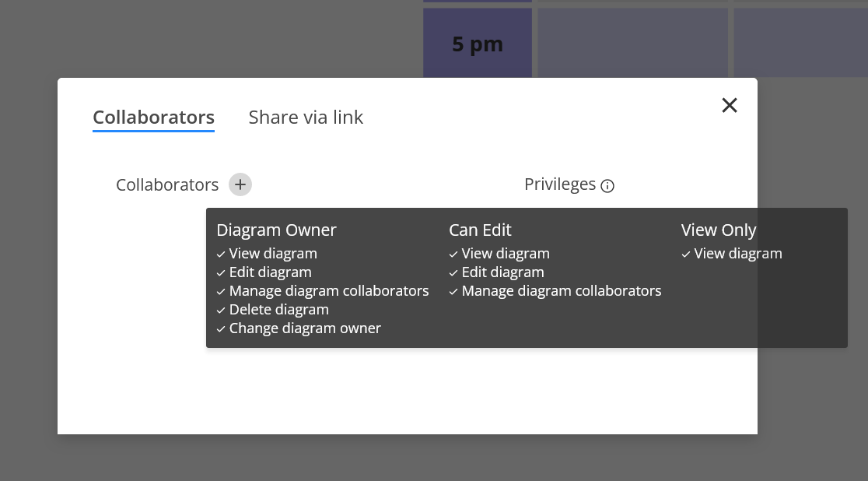Click the Privileges column label
Image resolution: width=868 pixels, height=481 pixels.
coord(559,184)
